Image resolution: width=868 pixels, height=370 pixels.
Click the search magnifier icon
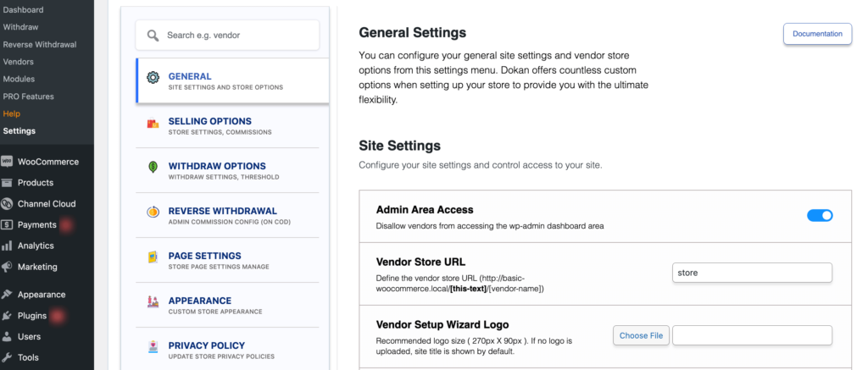coord(153,36)
